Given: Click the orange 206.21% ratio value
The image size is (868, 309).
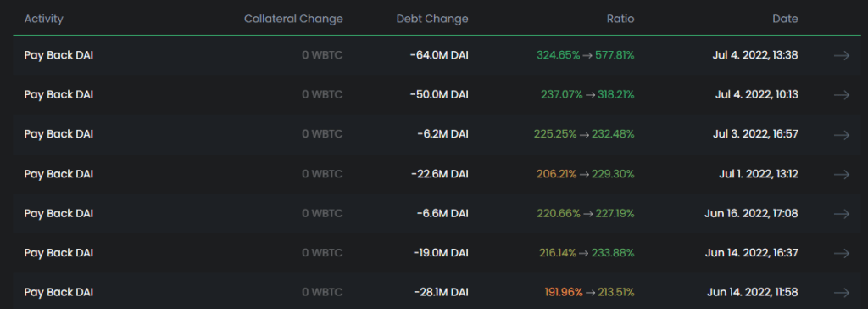Looking at the screenshot, I should (556, 174).
